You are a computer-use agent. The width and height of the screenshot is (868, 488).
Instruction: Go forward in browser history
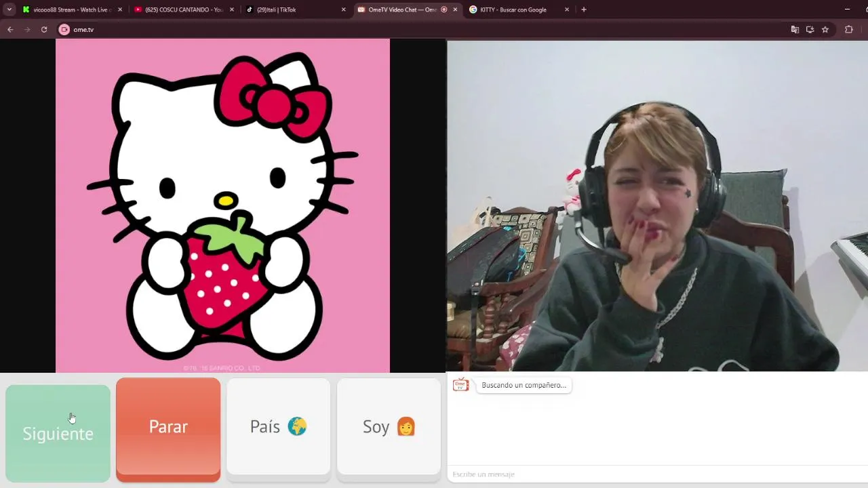point(27,29)
